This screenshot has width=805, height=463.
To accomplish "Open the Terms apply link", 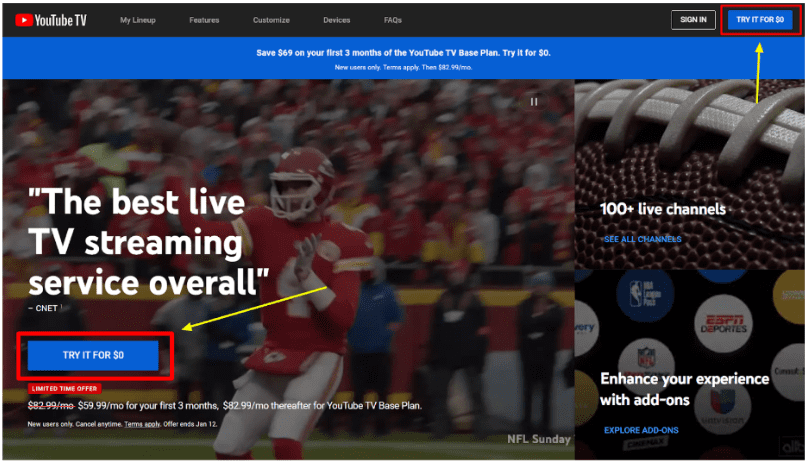I will pos(142,424).
